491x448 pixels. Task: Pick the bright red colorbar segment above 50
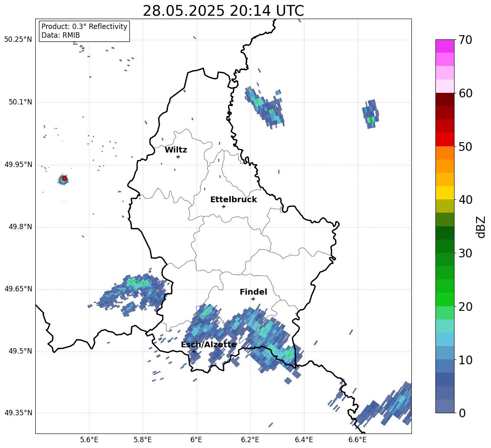coord(445,139)
